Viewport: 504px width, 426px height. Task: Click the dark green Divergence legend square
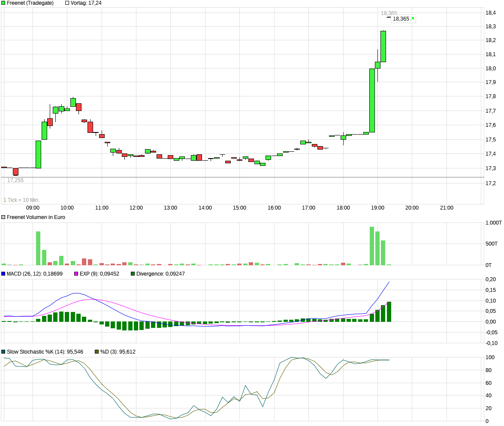point(133,274)
